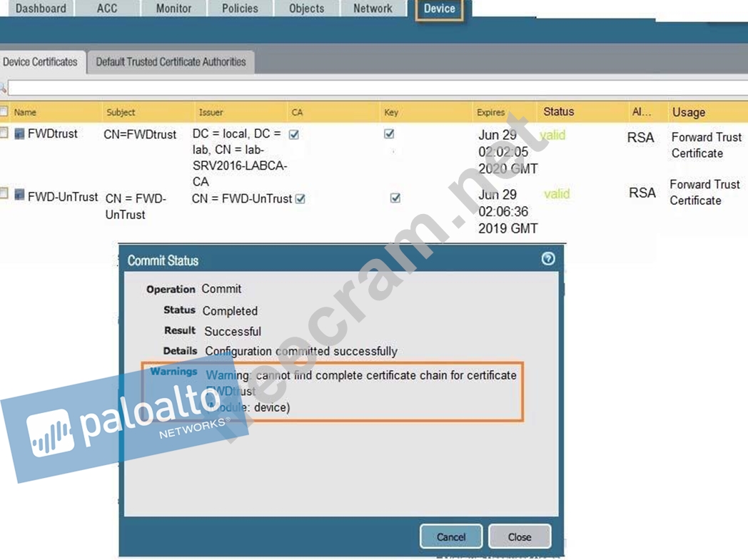Sort by the Name column header
Viewport: 748px width, 560px height.
[x=25, y=112]
